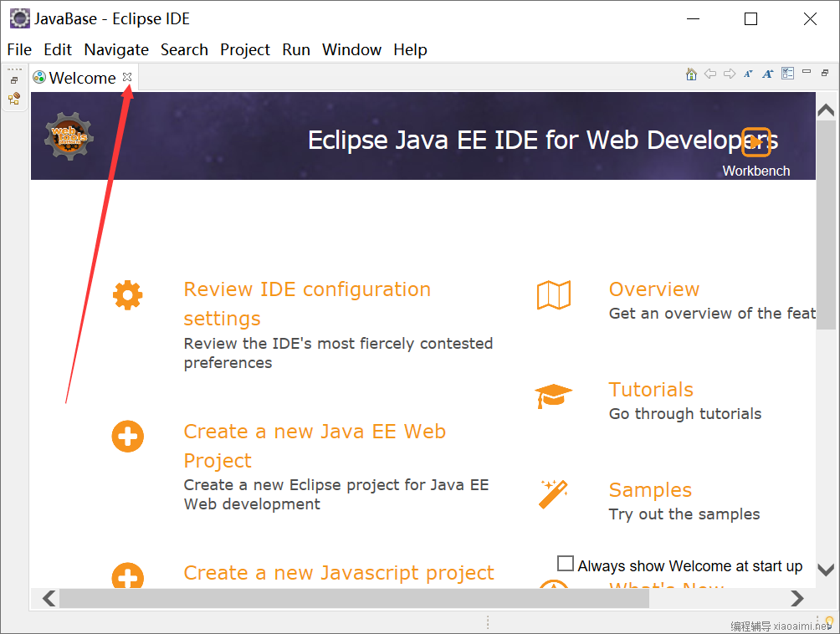
Task: Click the Create a new Javascript project link
Action: pos(339,573)
